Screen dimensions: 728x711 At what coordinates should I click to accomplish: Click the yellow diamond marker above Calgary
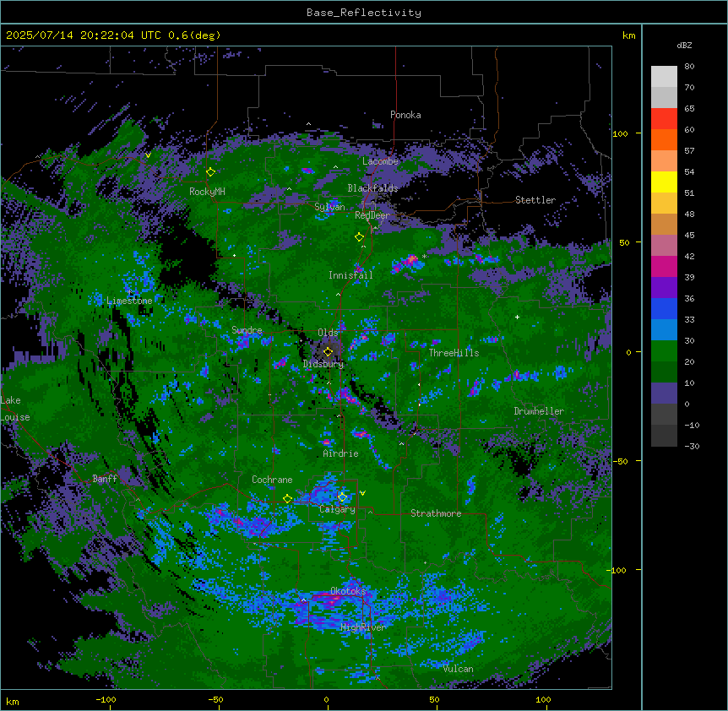[342, 497]
